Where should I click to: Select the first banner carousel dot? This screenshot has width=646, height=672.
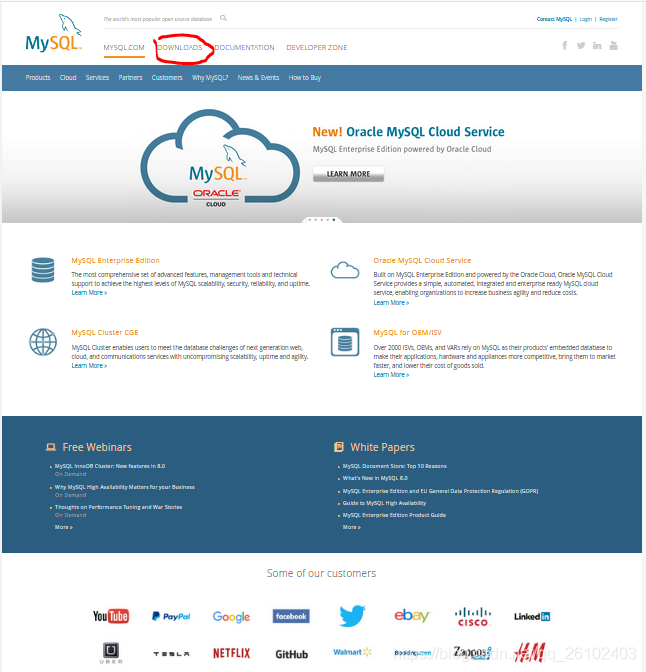[310, 220]
